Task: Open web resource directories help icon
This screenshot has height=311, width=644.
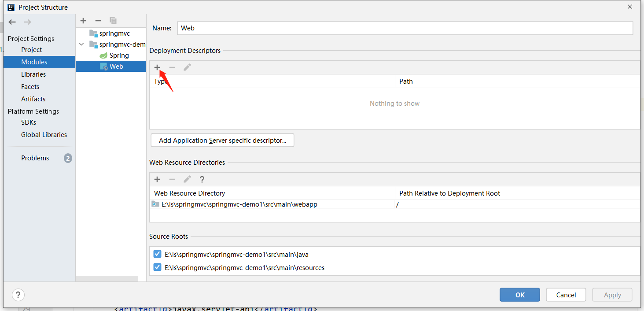Action: click(202, 179)
